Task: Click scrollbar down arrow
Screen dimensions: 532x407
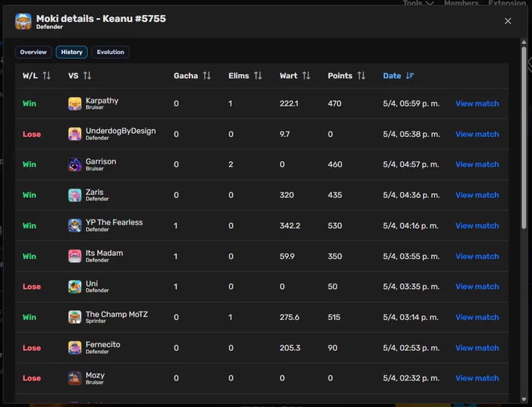Action: coord(524,399)
